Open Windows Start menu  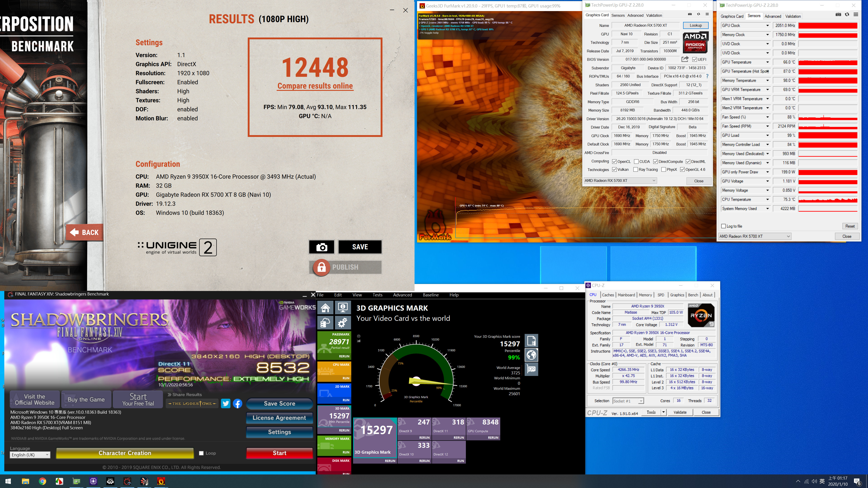pos(8,481)
